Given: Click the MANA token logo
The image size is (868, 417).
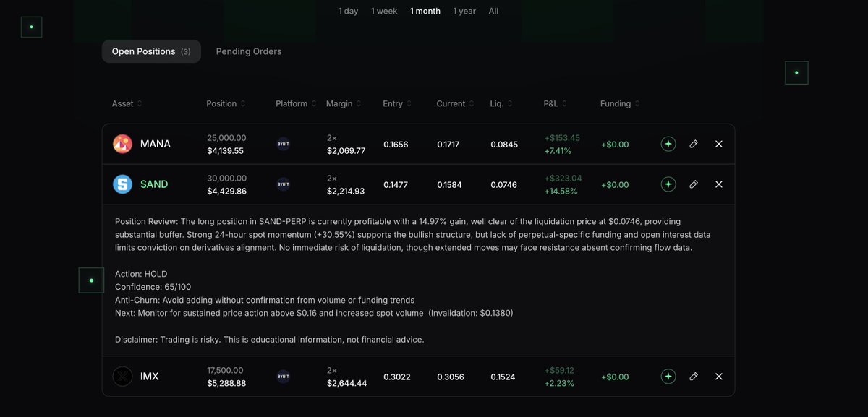Looking at the screenshot, I should (122, 144).
